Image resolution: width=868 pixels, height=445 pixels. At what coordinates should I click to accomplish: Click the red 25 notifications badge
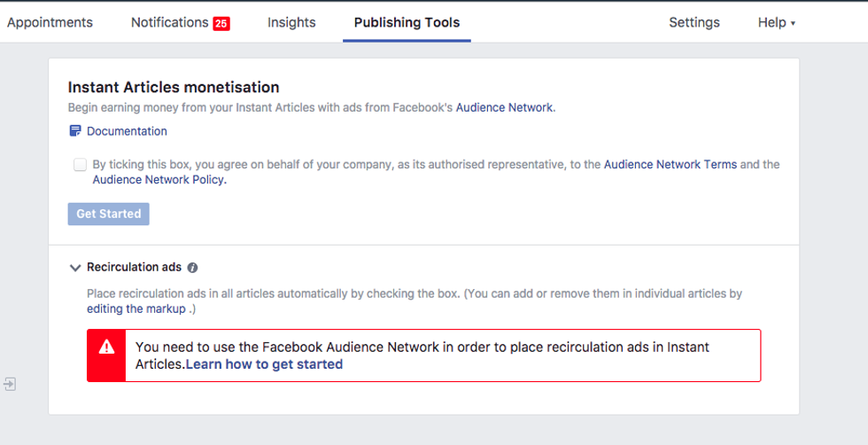click(221, 23)
